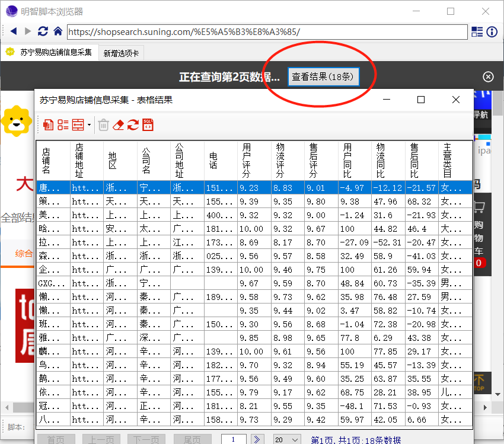504x444 pixels.
Task: Open the info icon beside address bar
Action: 492,32
